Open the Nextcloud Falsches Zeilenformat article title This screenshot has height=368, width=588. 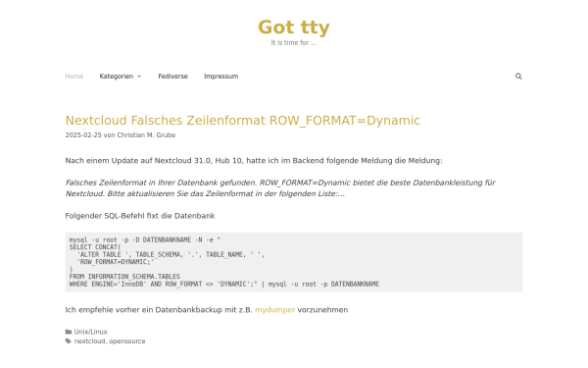tap(243, 121)
